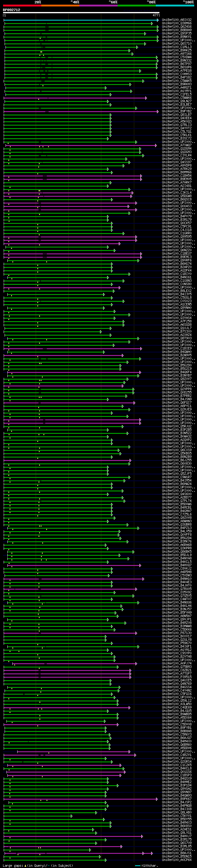Select hit label UniRef100_Q9LN27
The height and width of the screenshot is (868, 197).
coord(177,101)
